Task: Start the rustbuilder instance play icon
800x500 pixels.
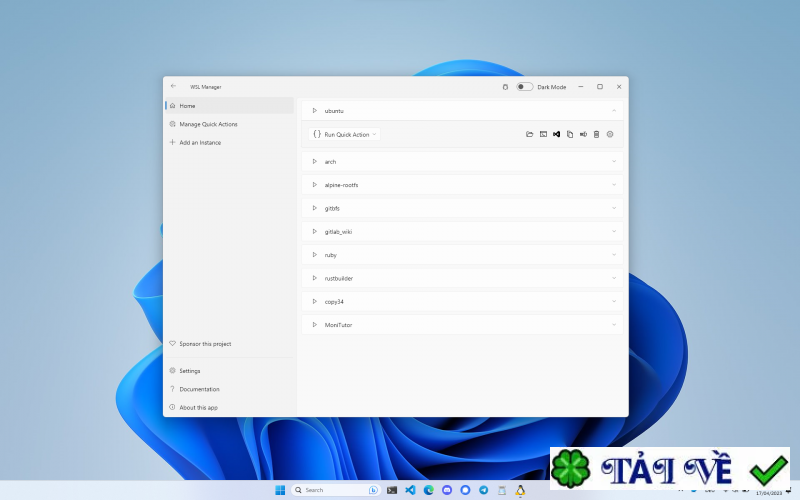Action: coord(314,278)
